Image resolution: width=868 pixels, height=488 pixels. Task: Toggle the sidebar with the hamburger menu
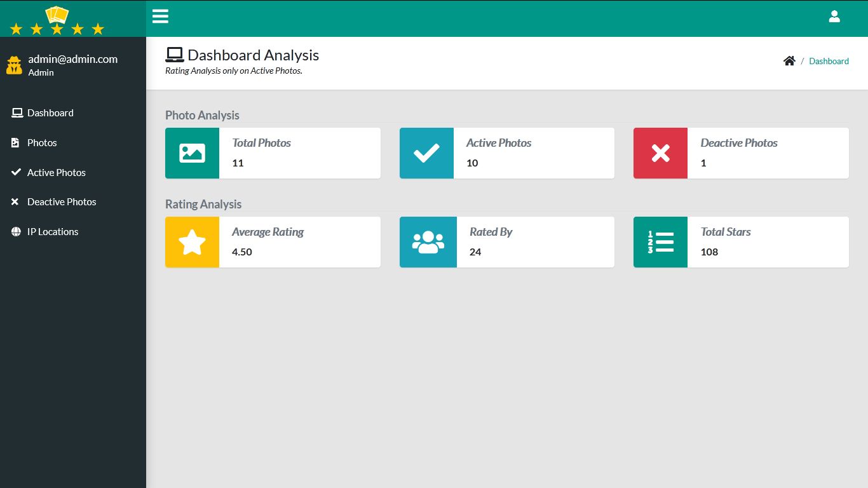pyautogui.click(x=160, y=16)
